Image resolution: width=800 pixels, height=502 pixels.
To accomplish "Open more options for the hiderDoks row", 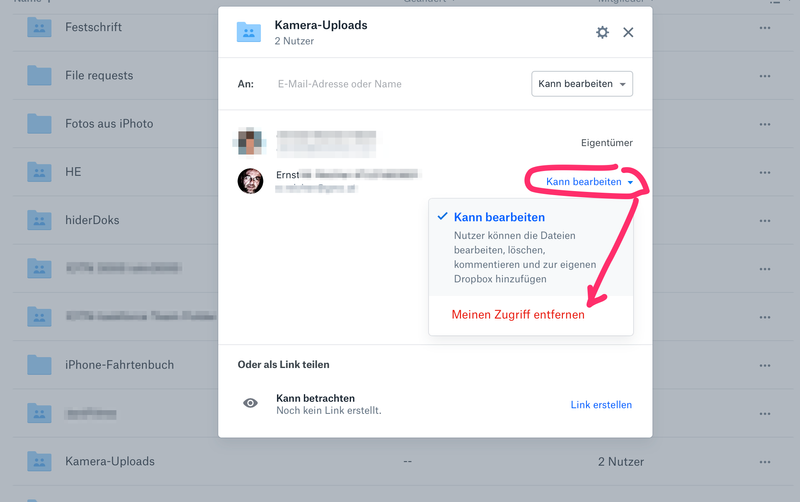I will click(x=764, y=220).
